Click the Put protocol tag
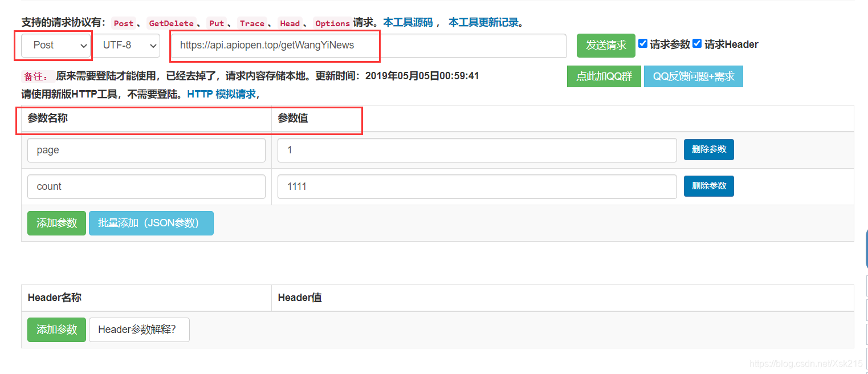This screenshot has width=868, height=374. 217,23
